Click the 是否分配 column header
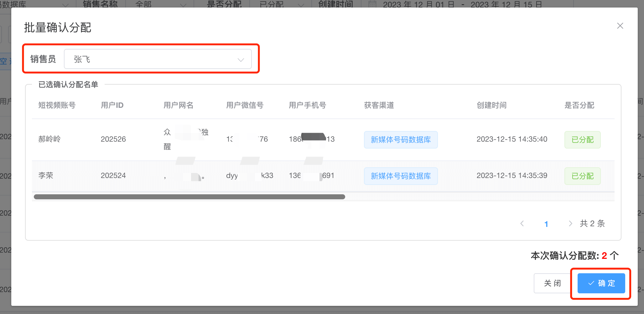This screenshot has height=314, width=644. (x=579, y=105)
